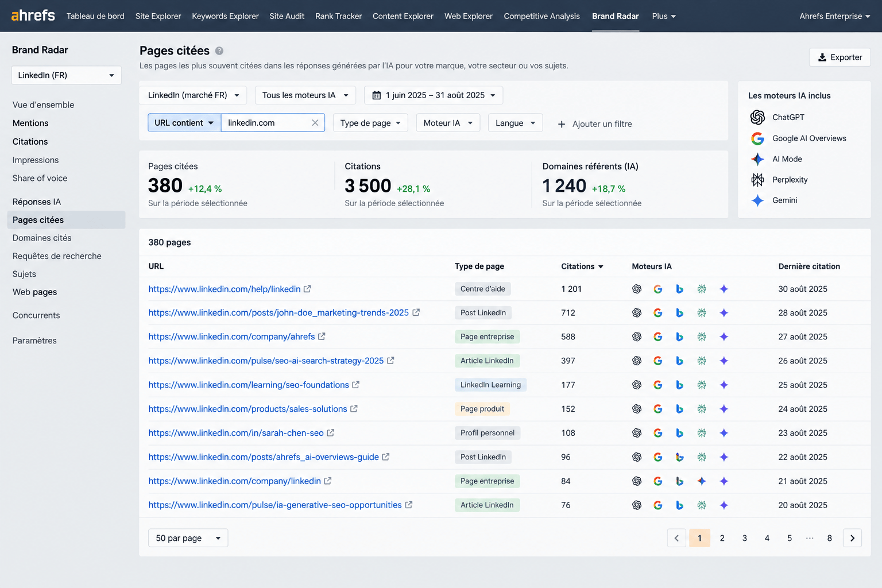
Task: Open the Ahrefs Enterprise account menu
Action: click(835, 16)
